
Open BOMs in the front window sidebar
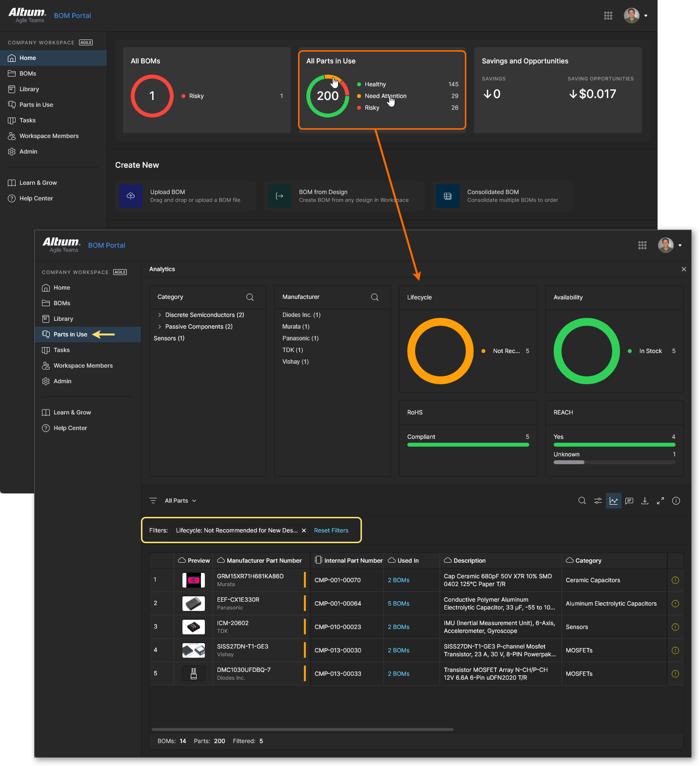coord(88,303)
